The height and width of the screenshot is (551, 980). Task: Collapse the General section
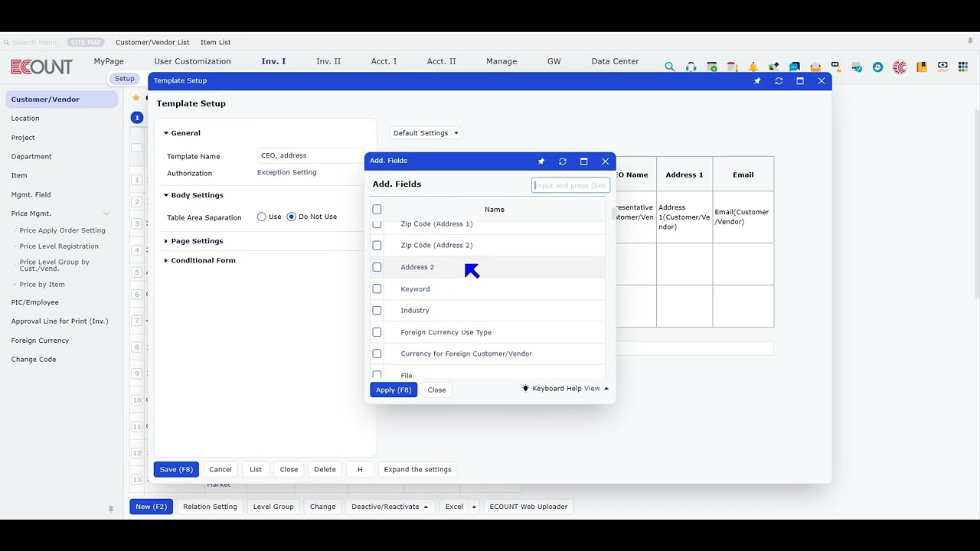coord(166,133)
